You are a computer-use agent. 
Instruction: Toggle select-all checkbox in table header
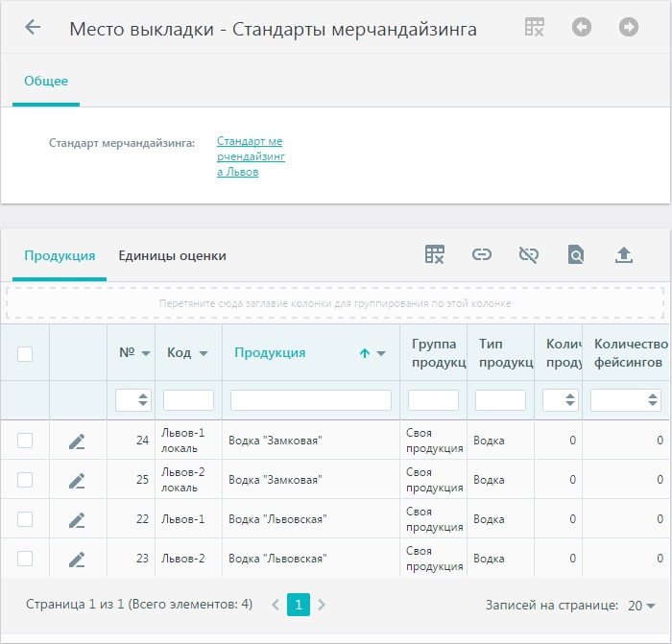pyautogui.click(x=25, y=354)
